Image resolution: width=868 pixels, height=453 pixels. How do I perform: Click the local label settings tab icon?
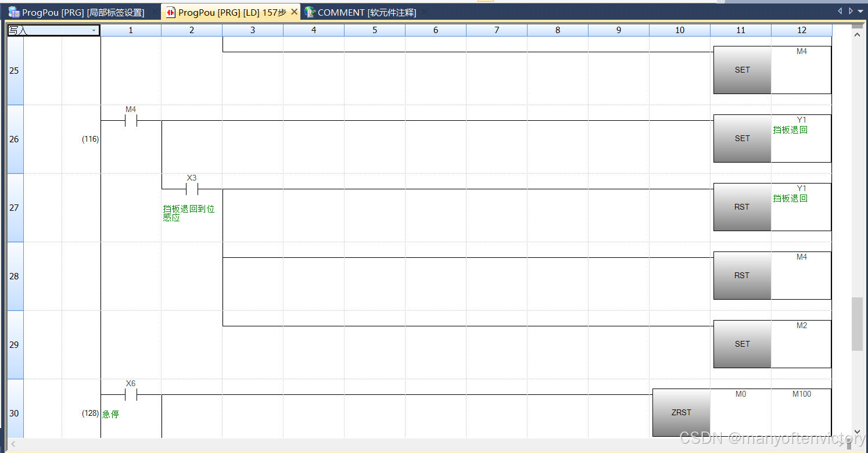[14, 12]
